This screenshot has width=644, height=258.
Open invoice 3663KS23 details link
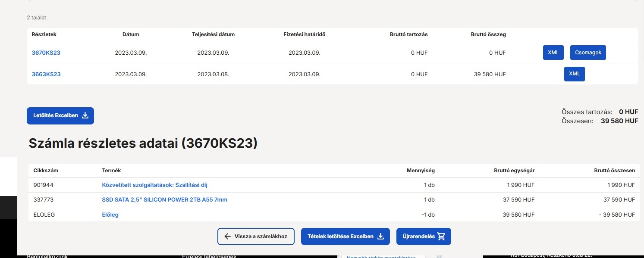(46, 74)
